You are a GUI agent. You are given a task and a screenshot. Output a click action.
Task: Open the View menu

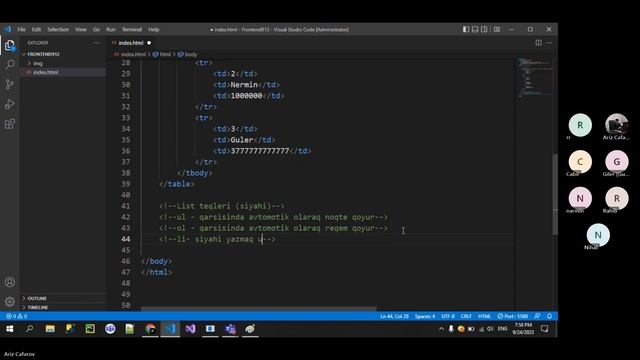pyautogui.click(x=81, y=29)
